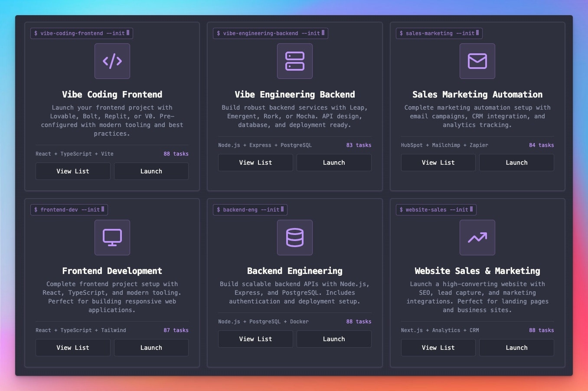Click the frontend-dev --init terminal badge
Viewport: 588px width, 391px height.
[69, 209]
